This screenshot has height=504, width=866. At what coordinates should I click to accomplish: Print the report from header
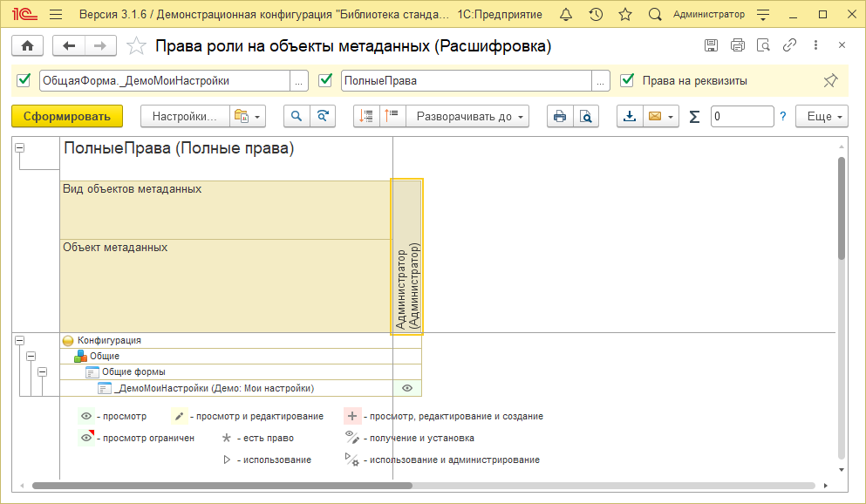tap(737, 45)
